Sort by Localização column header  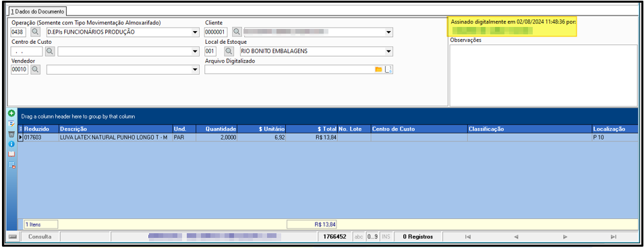click(x=615, y=129)
